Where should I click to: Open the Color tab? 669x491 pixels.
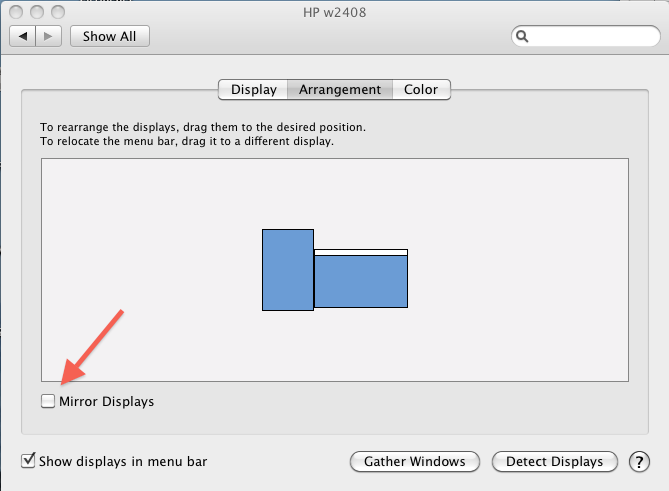[421, 90]
